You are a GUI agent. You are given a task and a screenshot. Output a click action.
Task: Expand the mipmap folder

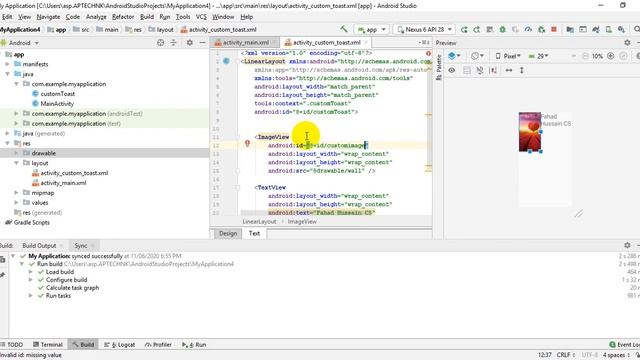click(16, 193)
